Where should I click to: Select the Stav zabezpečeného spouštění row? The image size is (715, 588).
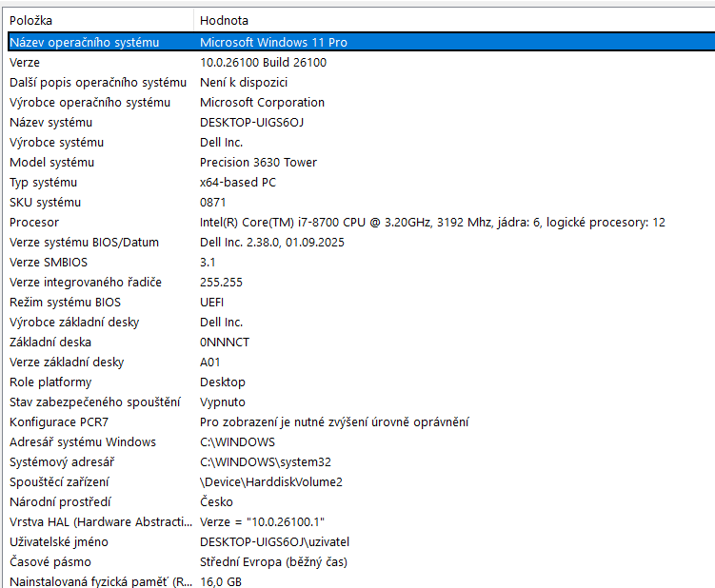[361, 402]
